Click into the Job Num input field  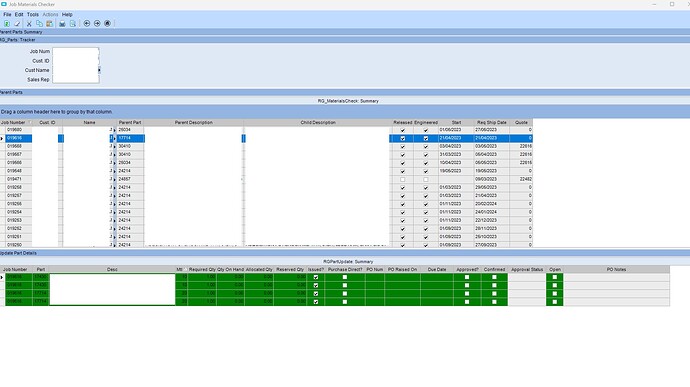[x=76, y=52]
